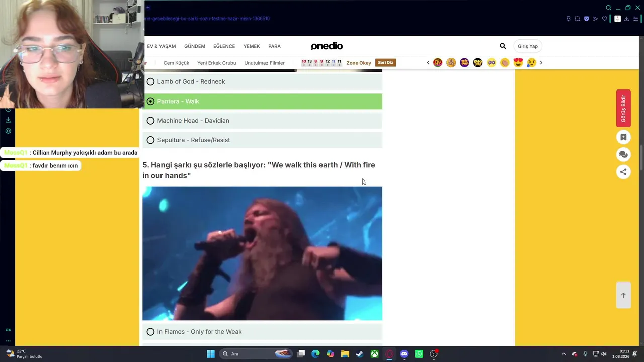Open the browser easy setup menu icon

(x=635, y=19)
